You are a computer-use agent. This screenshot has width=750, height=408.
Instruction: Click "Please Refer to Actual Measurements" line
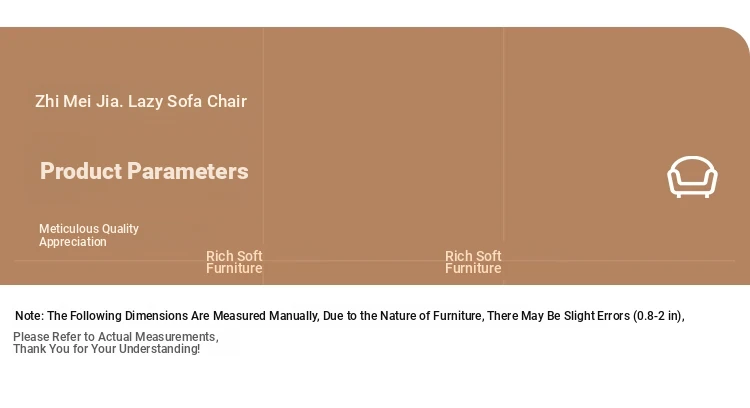click(x=115, y=336)
